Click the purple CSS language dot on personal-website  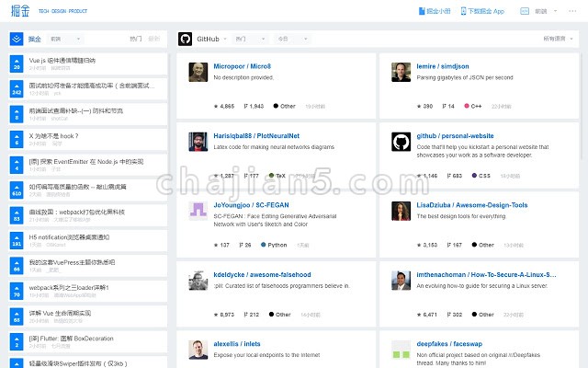tap(474, 176)
